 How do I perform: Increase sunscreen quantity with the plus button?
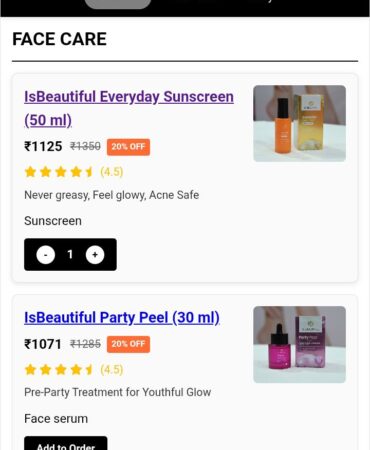95,255
